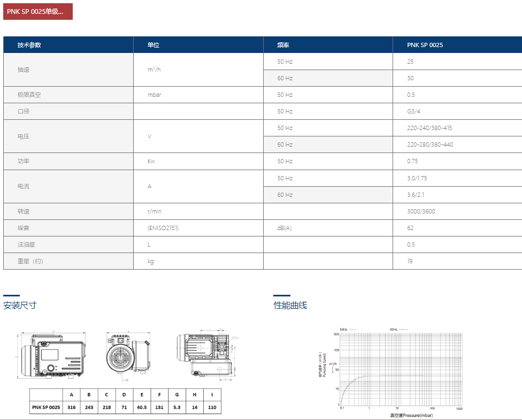This screenshot has height=420, width=522.
Task: Select the 频率 column header
Action: point(283,45)
